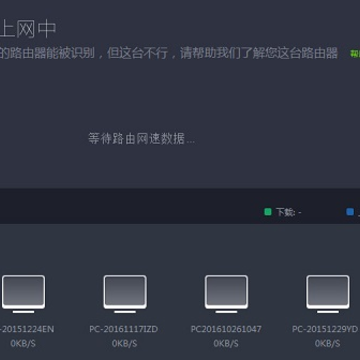The image size is (360, 360).
Task: Click the 上网中 status heading
Action: (x=28, y=29)
